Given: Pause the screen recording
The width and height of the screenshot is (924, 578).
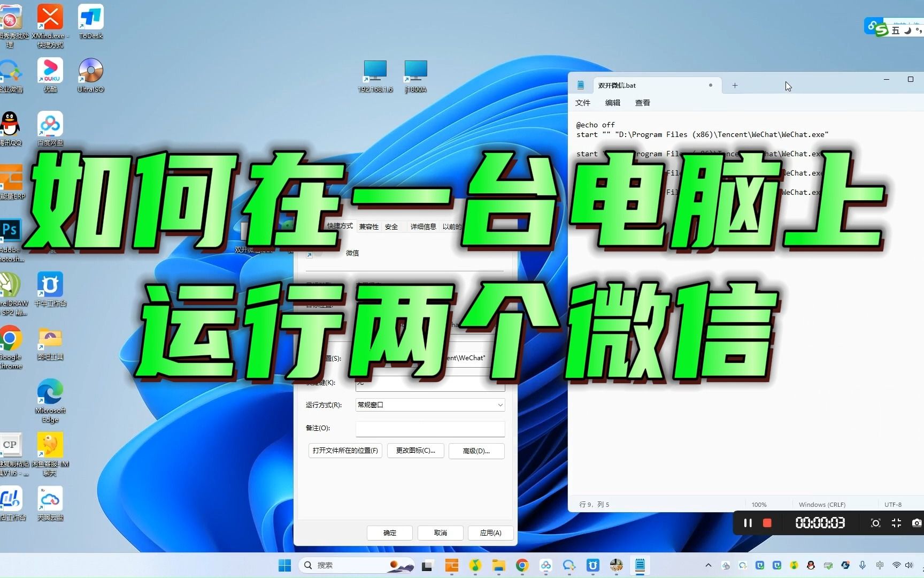Looking at the screenshot, I should pyautogui.click(x=748, y=523).
